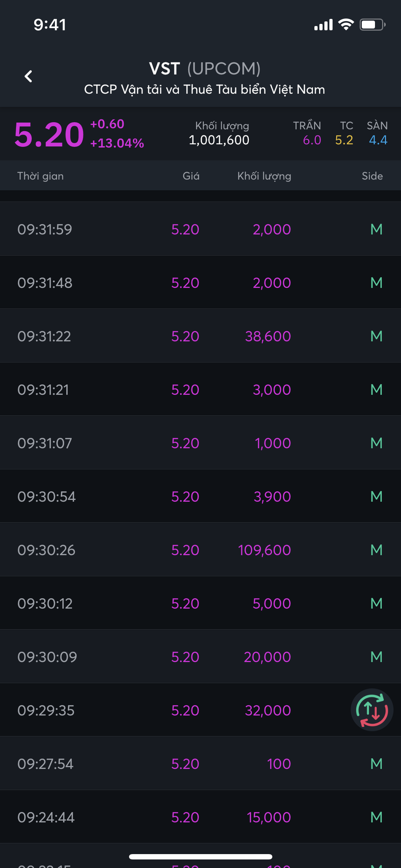Tap the VST (UPCOM) ticker title

pyautogui.click(x=205, y=68)
